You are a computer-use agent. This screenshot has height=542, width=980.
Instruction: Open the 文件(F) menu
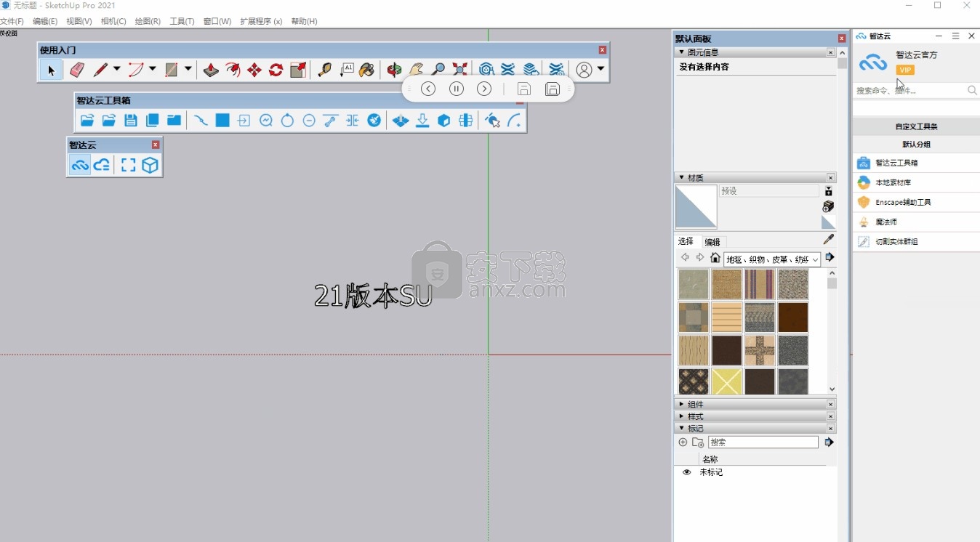pos(12,21)
